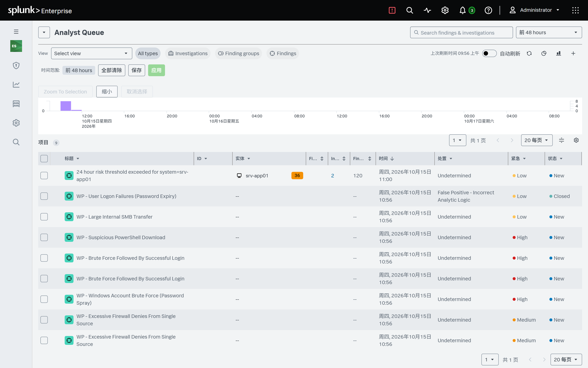Check the Password Expiry row checkbox
The width and height of the screenshot is (588, 368).
click(44, 196)
